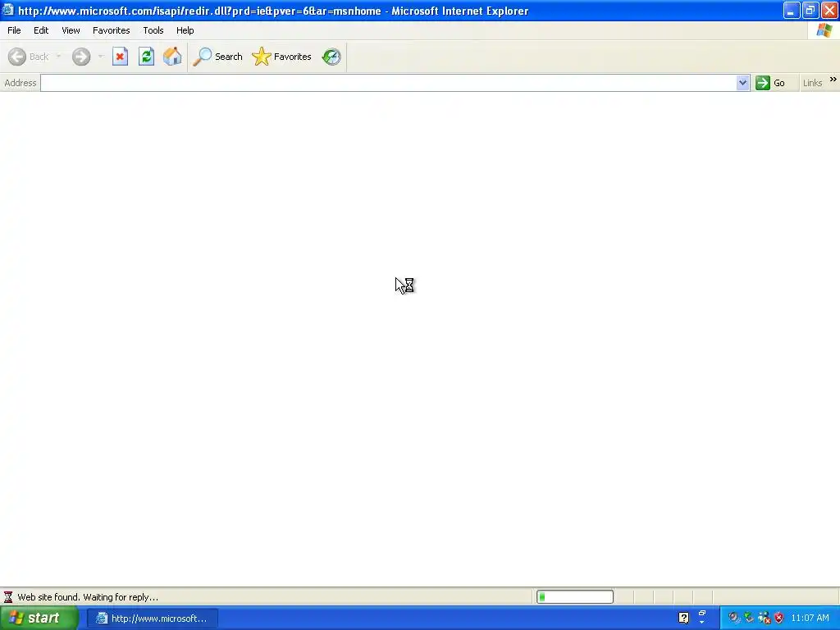Minimize the Internet Explorer window
The image size is (840, 630).
coord(792,11)
